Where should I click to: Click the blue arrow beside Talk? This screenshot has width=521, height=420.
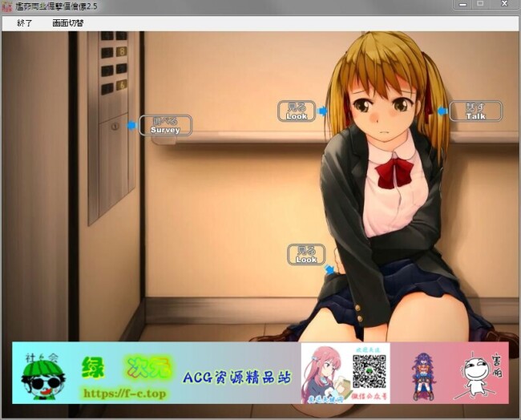pos(442,111)
